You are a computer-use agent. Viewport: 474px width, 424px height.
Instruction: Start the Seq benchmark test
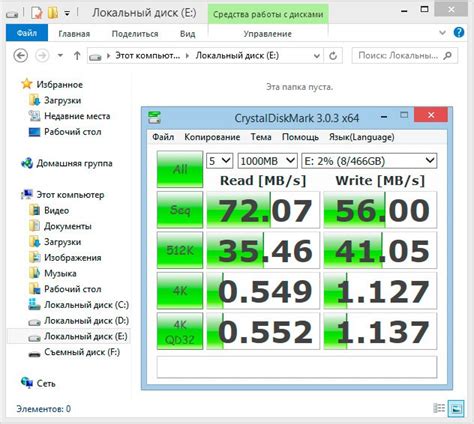click(180, 210)
